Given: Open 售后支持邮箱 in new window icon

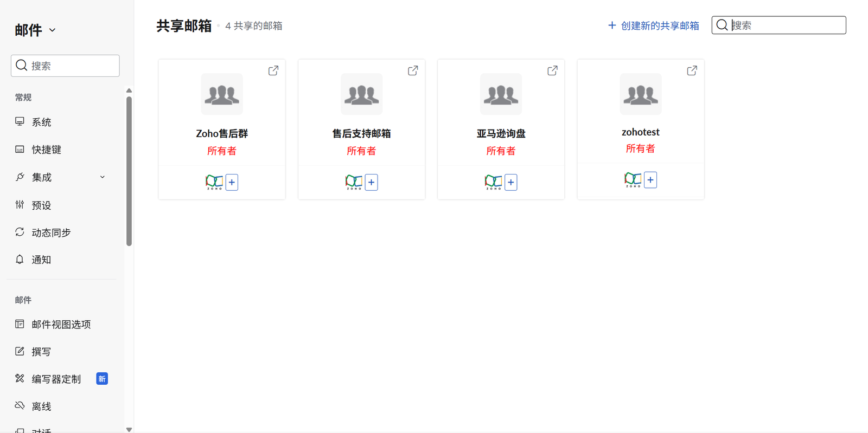Looking at the screenshot, I should click(x=413, y=70).
